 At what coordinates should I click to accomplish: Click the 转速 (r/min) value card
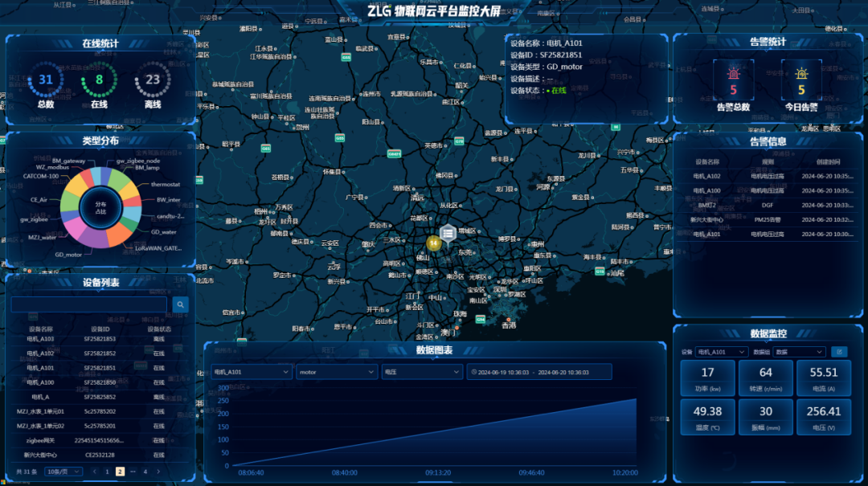(766, 378)
